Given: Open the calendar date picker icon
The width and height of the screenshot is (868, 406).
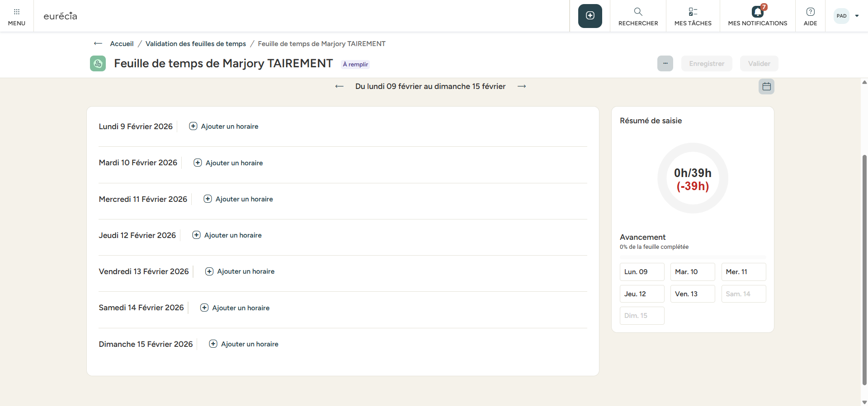Looking at the screenshot, I should click(766, 86).
